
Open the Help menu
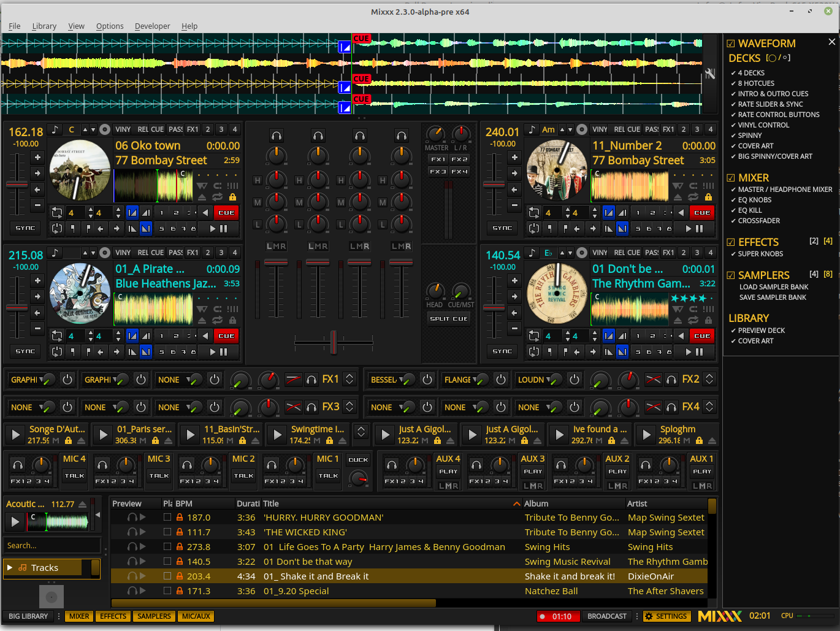click(189, 26)
